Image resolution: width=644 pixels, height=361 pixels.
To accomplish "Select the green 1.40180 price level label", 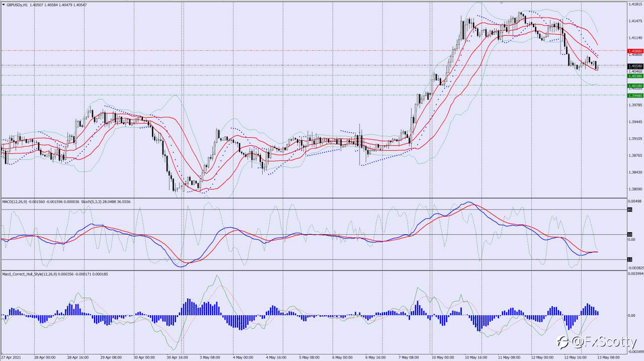I will point(635,86).
